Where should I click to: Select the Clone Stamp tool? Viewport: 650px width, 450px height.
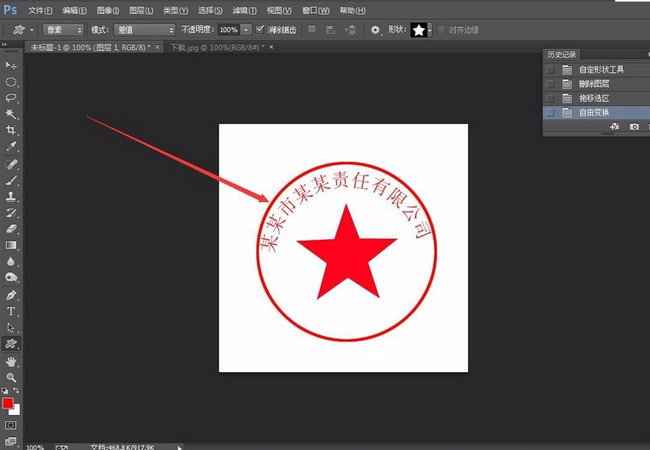pyautogui.click(x=11, y=197)
